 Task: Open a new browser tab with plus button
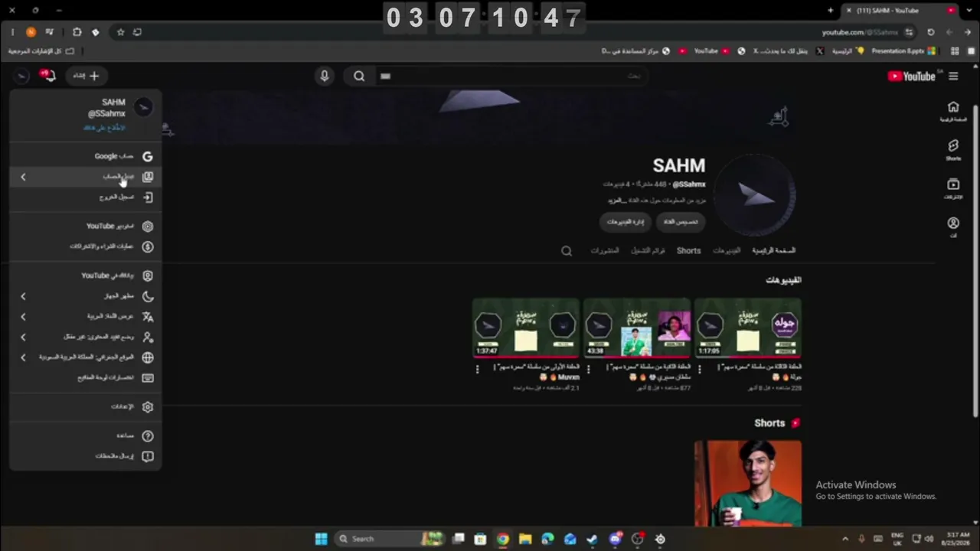[831, 11]
